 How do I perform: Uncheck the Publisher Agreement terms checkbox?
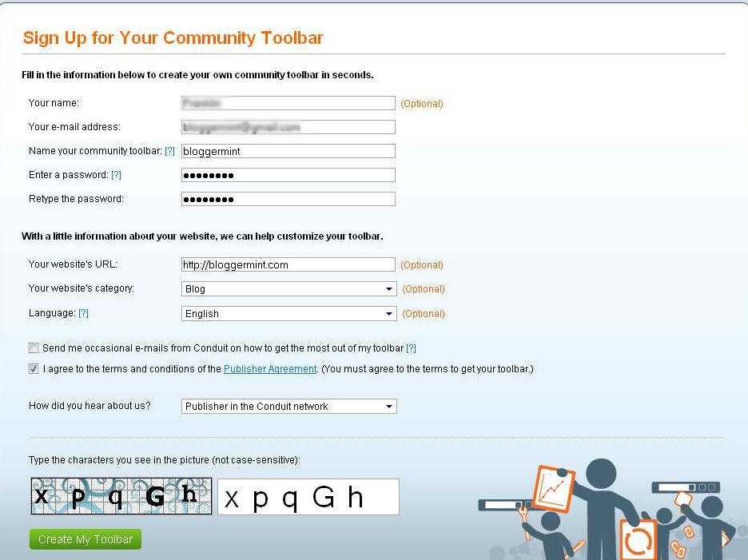(33, 368)
